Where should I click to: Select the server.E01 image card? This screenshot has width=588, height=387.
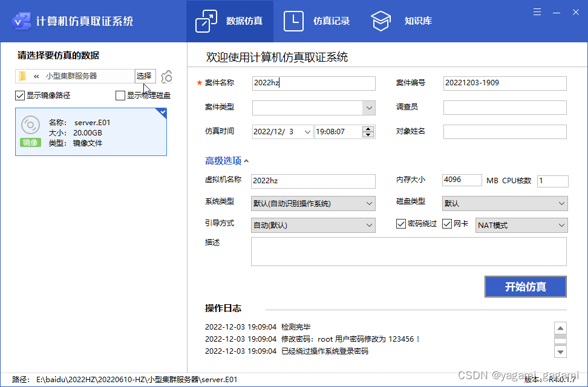91,132
